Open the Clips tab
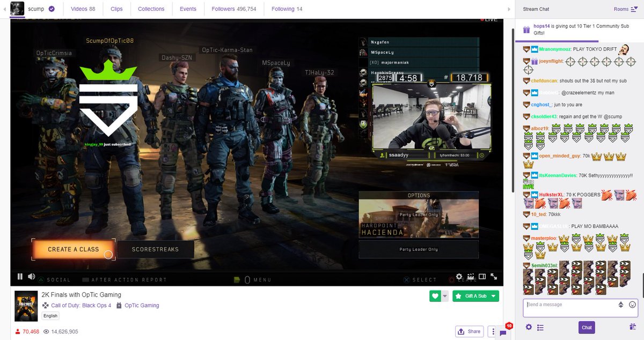Screen dimensions: 644x340 [116, 9]
